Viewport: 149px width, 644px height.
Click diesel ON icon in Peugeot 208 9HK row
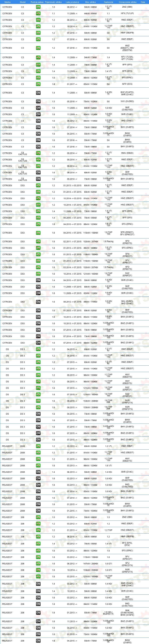pyautogui.click(x=38, y=613)
